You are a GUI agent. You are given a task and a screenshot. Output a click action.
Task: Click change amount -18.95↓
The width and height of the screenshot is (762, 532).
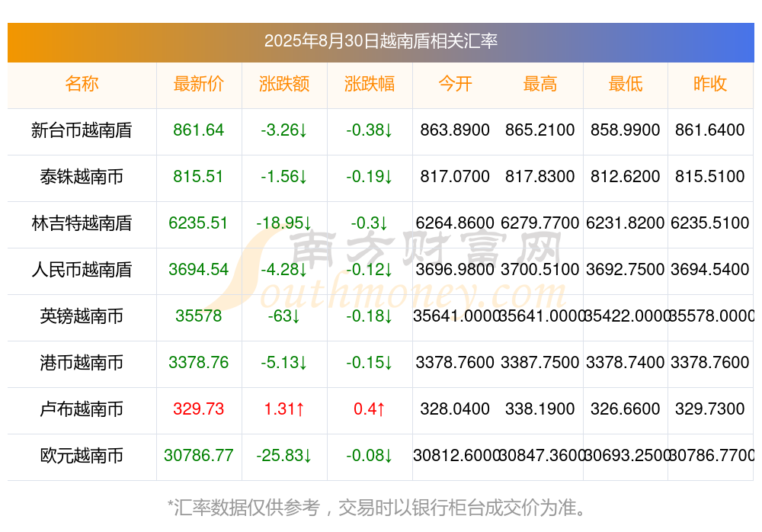[x=283, y=223]
